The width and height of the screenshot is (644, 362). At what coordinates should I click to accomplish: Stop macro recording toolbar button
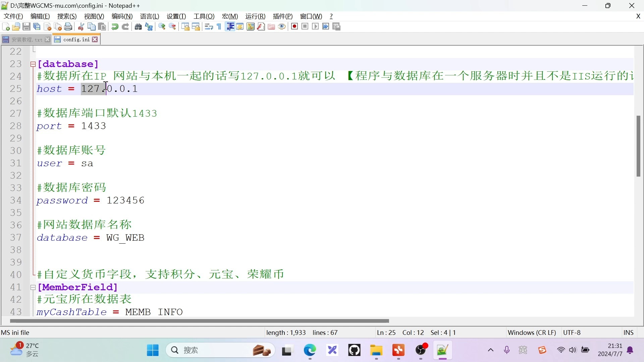click(x=305, y=26)
